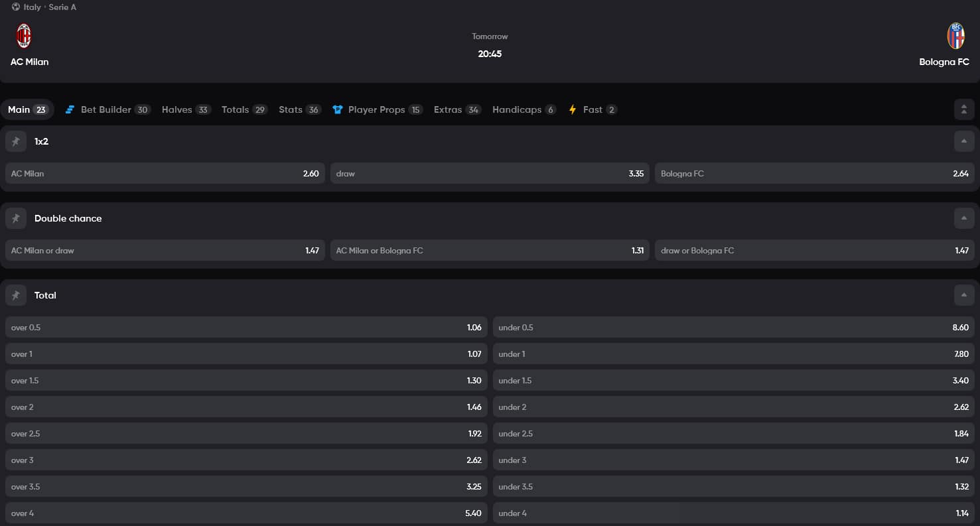This screenshot has height=526, width=980.
Task: Select over 3 at 2.62
Action: [x=246, y=460]
